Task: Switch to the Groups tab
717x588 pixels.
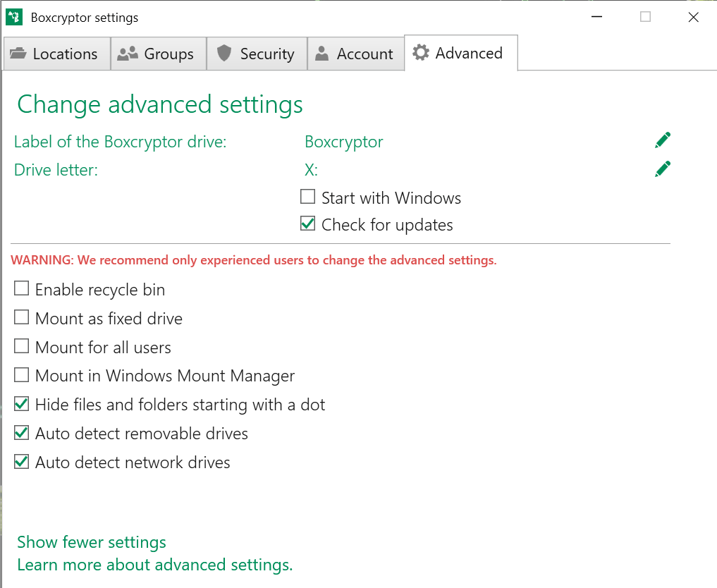Action: point(158,54)
